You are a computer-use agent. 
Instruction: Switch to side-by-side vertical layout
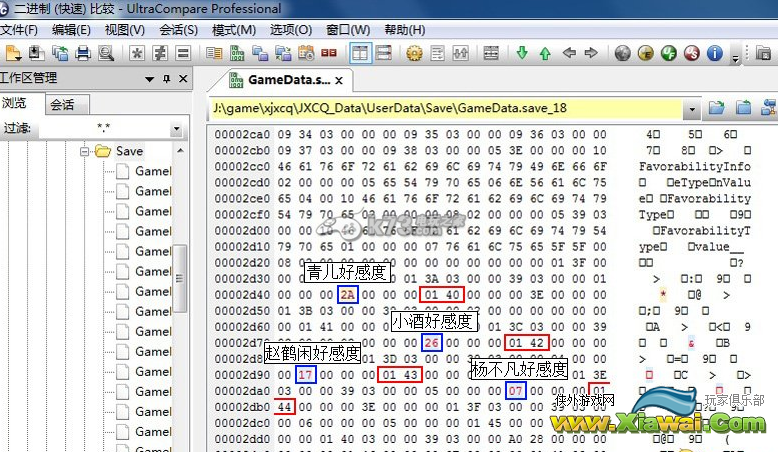click(x=360, y=53)
